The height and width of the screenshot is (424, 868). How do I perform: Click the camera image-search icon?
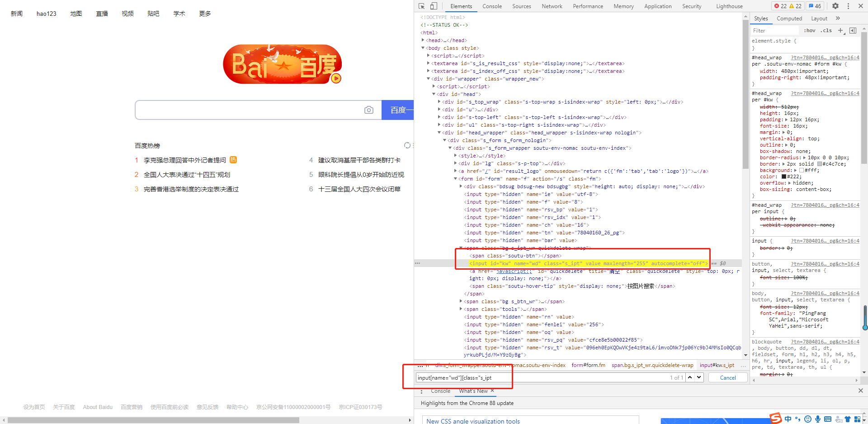[x=369, y=110]
